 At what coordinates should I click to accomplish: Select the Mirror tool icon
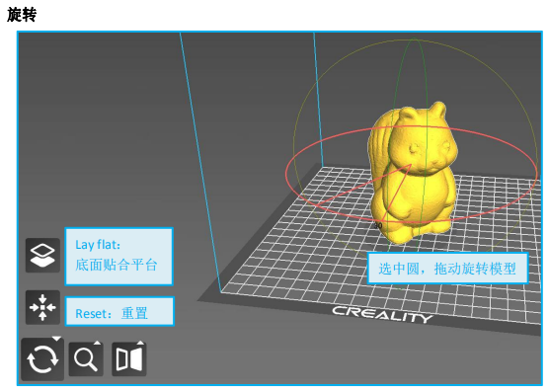pyautogui.click(x=128, y=358)
